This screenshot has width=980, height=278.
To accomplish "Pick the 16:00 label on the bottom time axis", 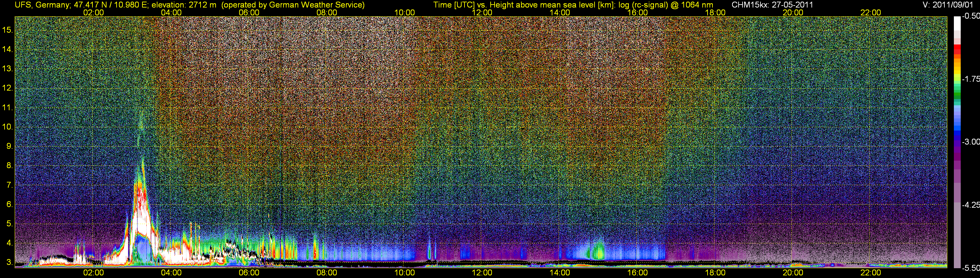I will 638,273.
